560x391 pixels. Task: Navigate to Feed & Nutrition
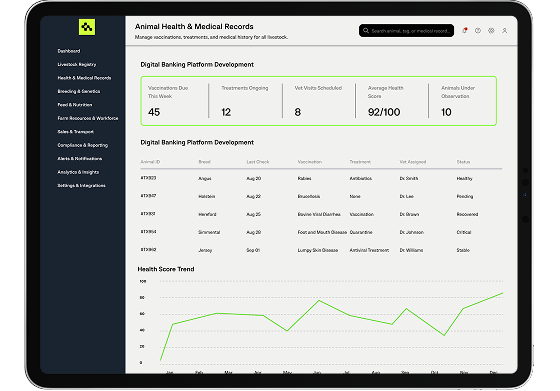click(x=75, y=105)
